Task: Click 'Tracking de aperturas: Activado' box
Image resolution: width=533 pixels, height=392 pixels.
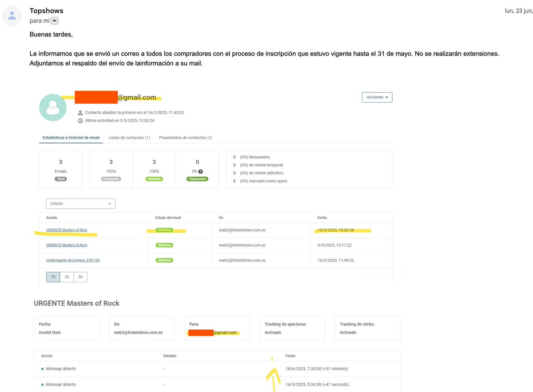Action: click(292, 329)
